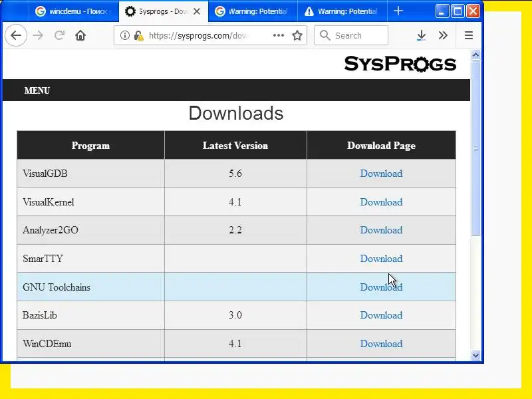The image size is (532, 399).
Task: Open the Firefox home page icon
Action: pos(80,35)
